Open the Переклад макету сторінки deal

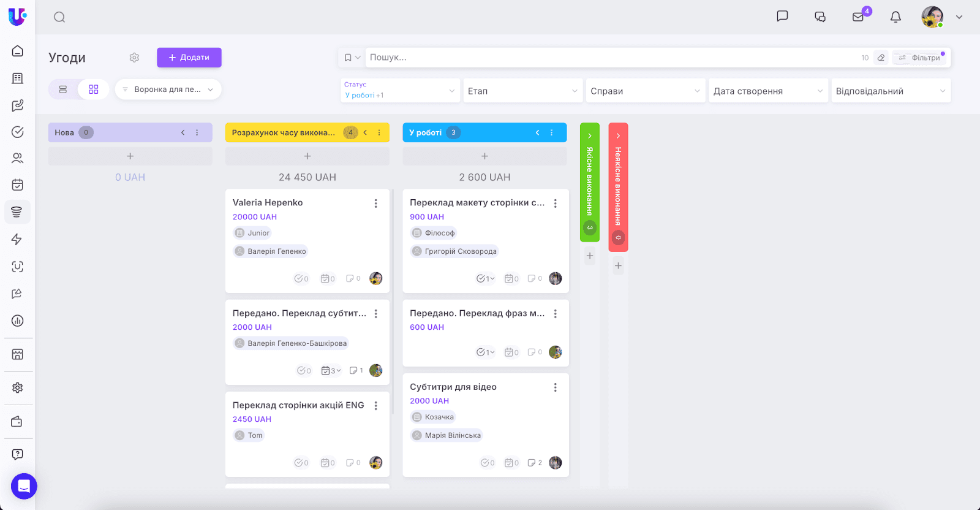click(477, 203)
